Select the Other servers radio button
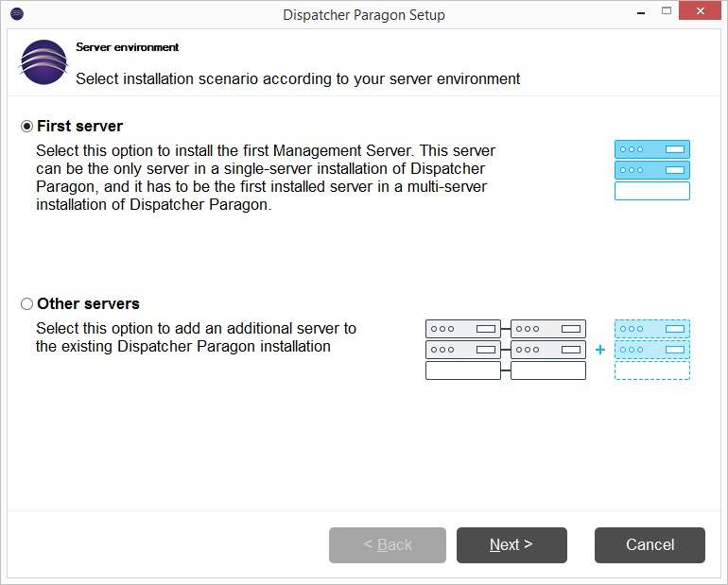Viewport: 728px width, 585px height. click(x=26, y=304)
